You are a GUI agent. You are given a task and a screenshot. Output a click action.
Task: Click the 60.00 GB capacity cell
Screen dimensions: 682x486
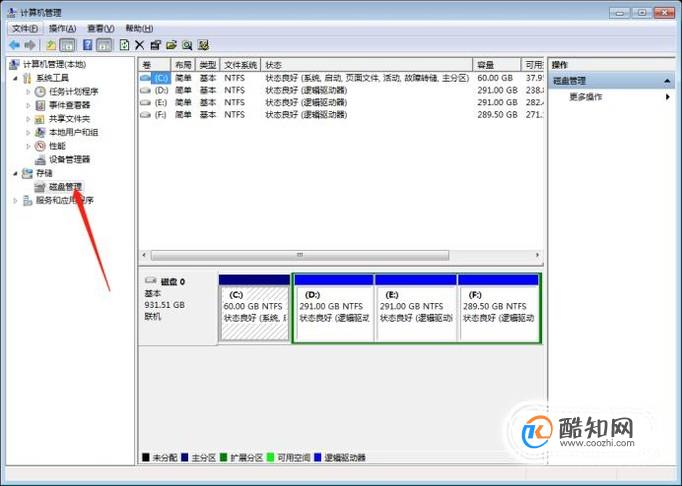(495, 78)
